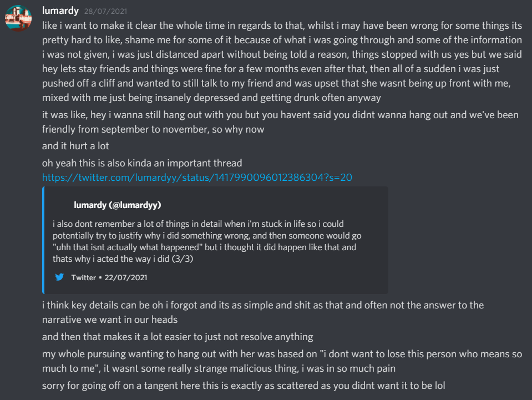The width and height of the screenshot is (532, 400).
Task: Click message "sorry for going off on a tangent"
Action: 244,385
